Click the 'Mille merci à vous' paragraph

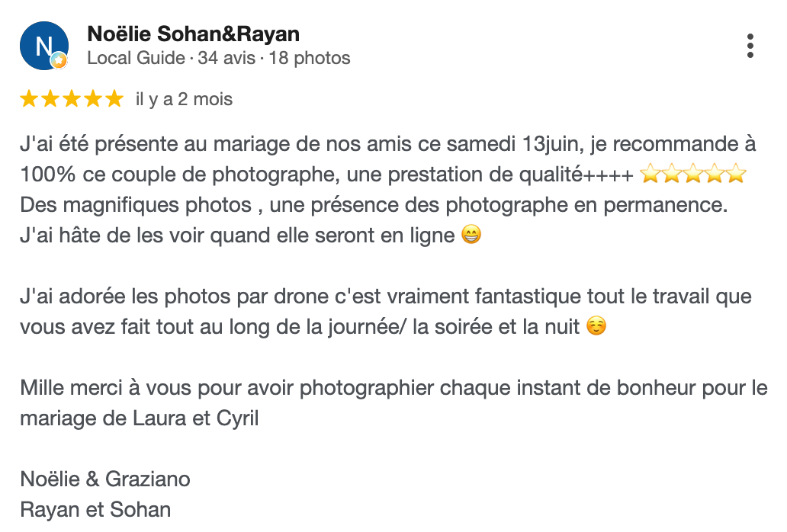coord(394,402)
